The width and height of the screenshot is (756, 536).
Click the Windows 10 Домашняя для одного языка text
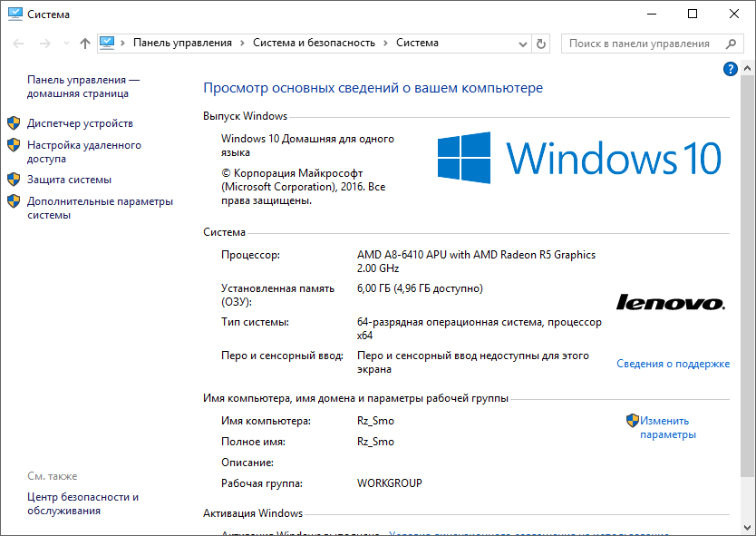(x=307, y=145)
